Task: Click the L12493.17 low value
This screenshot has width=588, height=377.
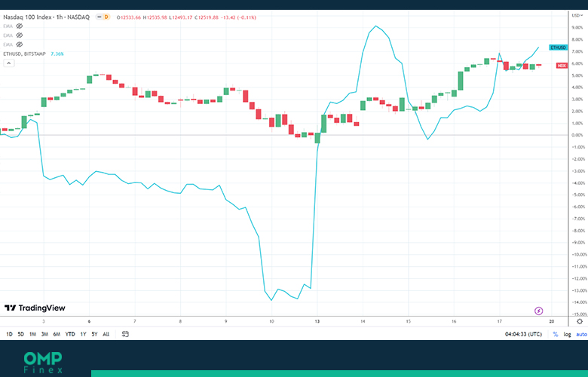Action: point(181,17)
